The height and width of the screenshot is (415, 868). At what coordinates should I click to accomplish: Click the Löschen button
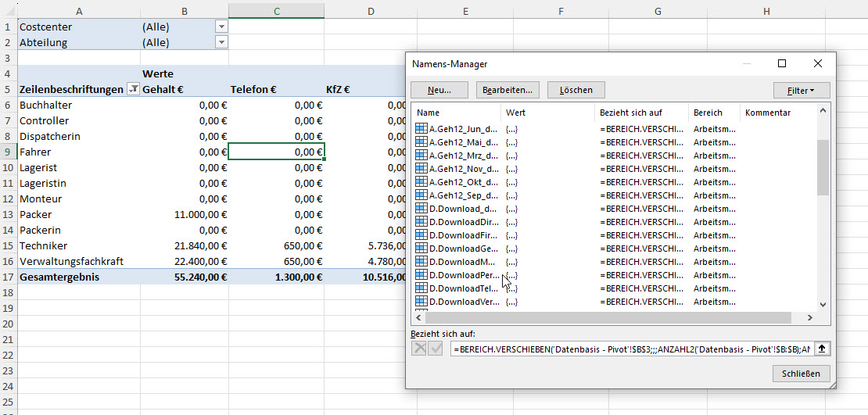coord(576,91)
